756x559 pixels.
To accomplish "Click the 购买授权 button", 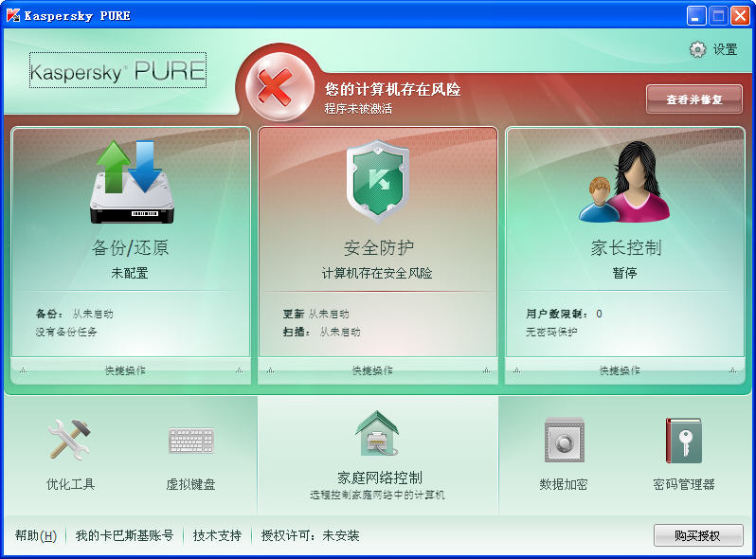I will tap(697, 535).
